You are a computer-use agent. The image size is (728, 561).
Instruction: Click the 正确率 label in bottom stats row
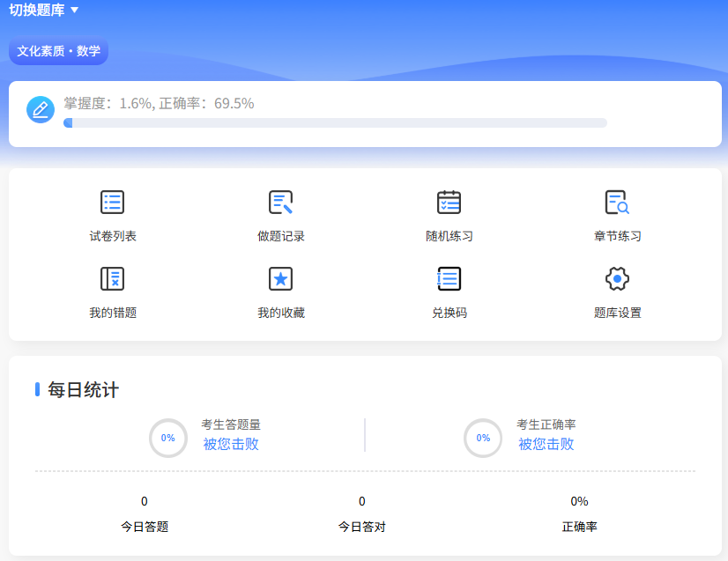pyautogui.click(x=579, y=527)
